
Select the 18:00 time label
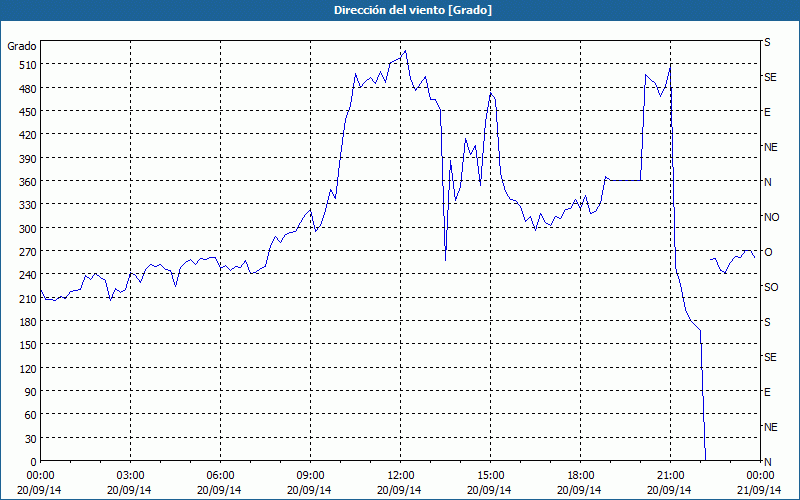click(x=581, y=476)
